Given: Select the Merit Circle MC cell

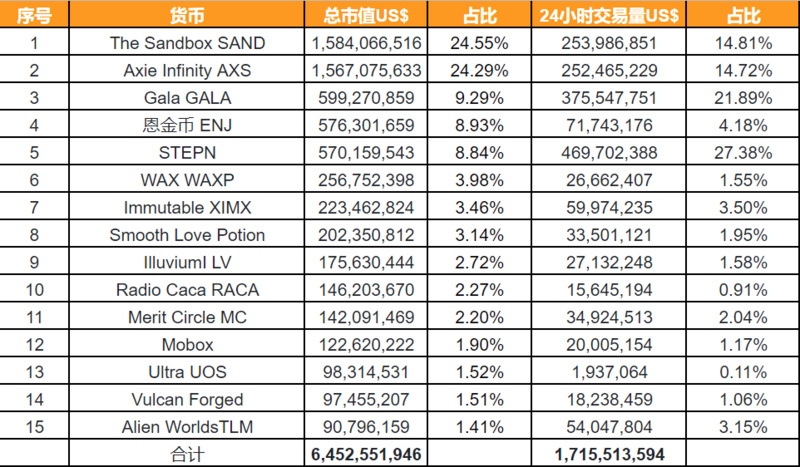Looking at the screenshot, I should (187, 317).
